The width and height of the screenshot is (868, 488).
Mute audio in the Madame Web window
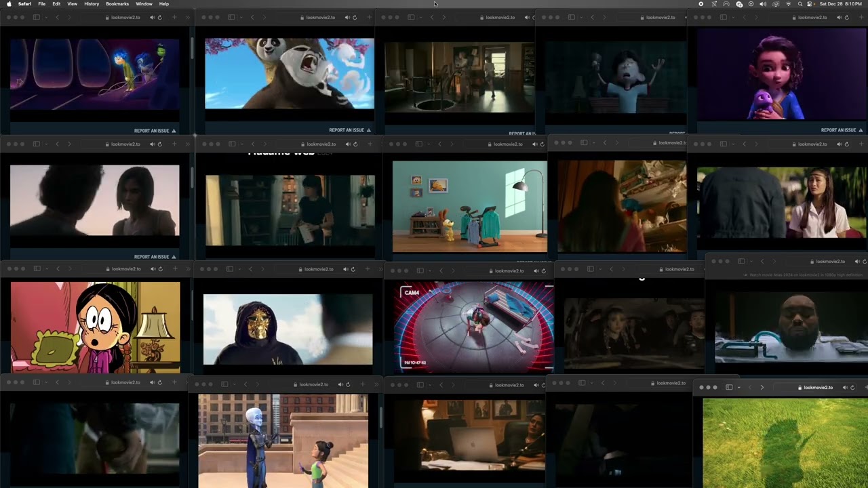347,144
